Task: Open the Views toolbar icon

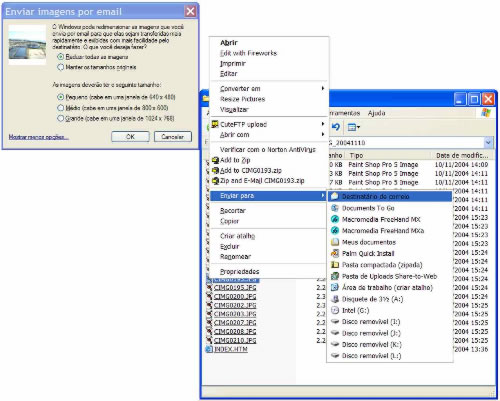Action: click(353, 127)
